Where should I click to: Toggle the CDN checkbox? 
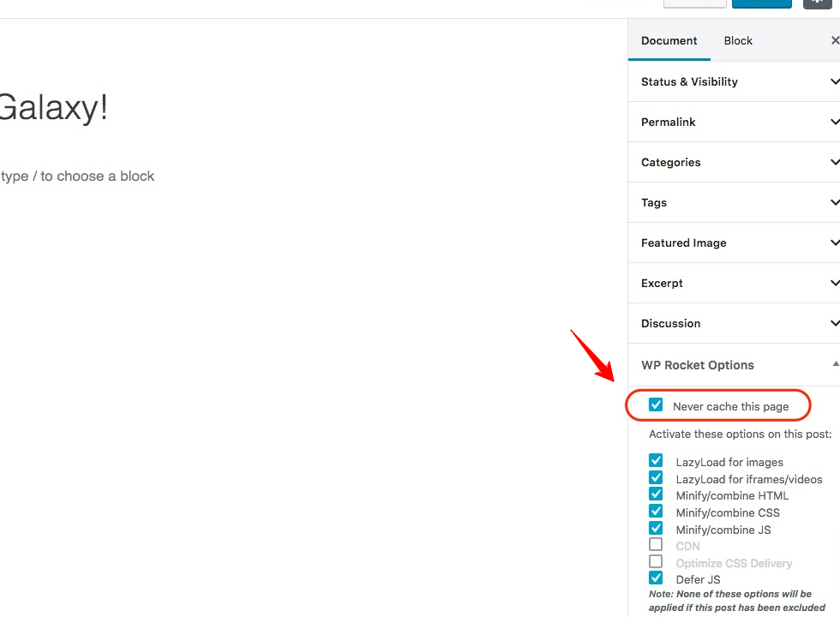click(656, 544)
